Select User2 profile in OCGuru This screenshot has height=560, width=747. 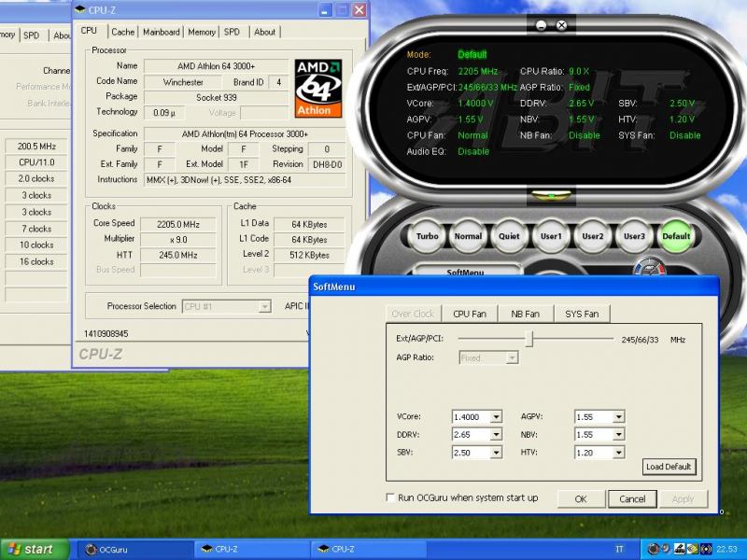[593, 236]
